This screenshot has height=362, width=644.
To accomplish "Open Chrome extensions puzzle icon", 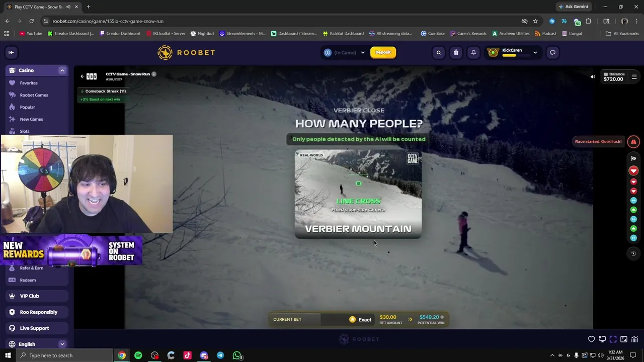I will [589, 21].
